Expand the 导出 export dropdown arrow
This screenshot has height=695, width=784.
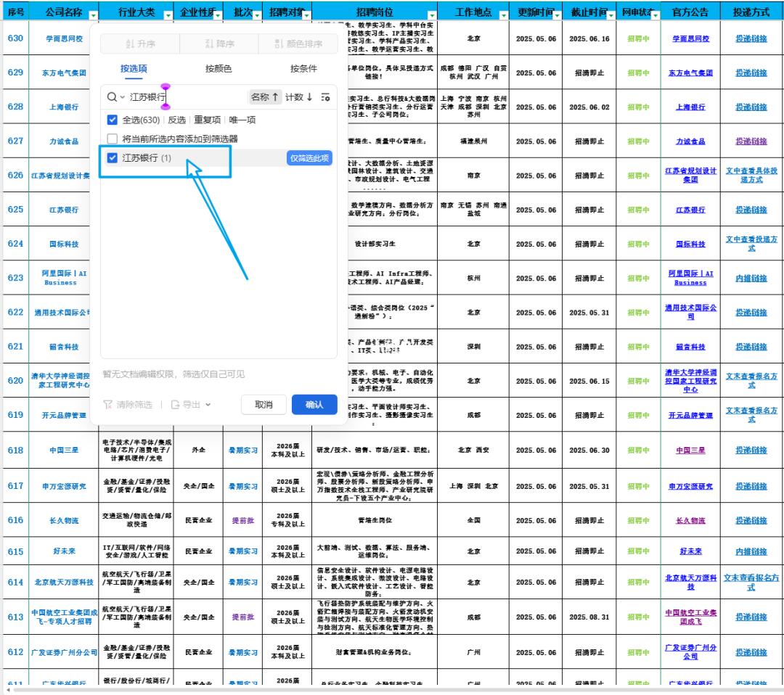pyautogui.click(x=208, y=405)
